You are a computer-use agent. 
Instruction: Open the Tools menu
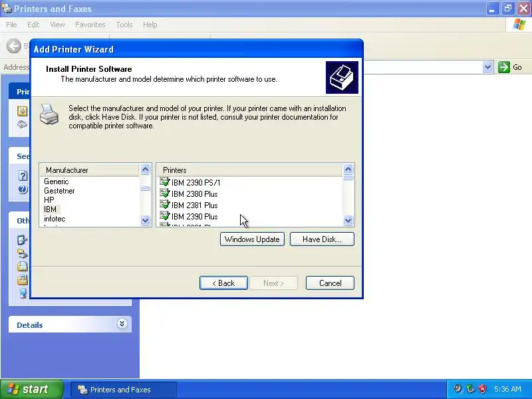pos(124,25)
